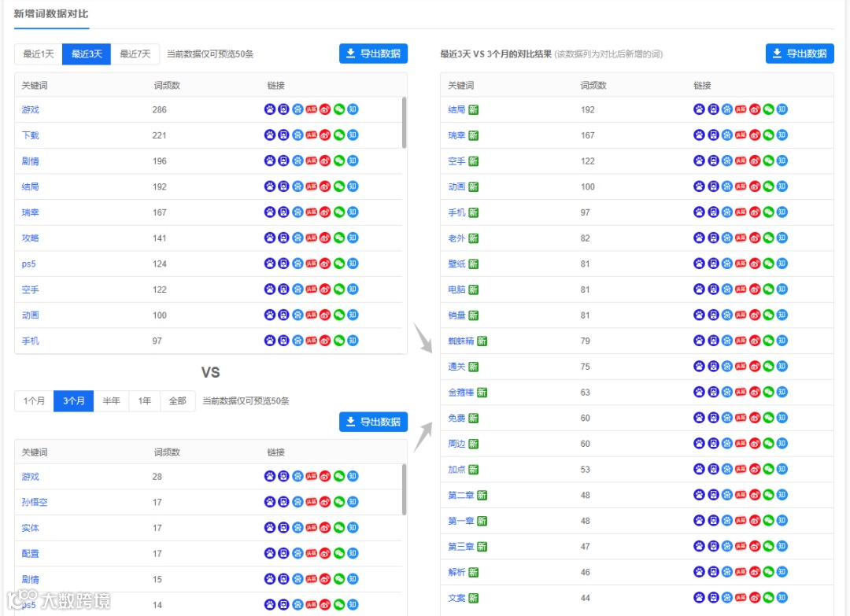
Task: Open the WeChat icon for keyword 剧情
Action: [x=338, y=160]
